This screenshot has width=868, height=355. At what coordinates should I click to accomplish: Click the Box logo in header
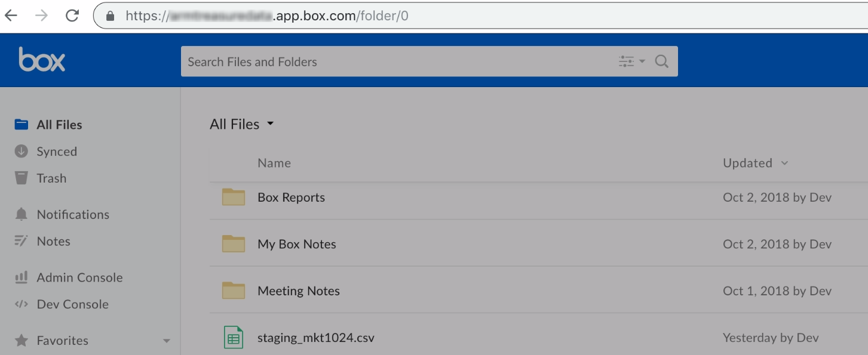(42, 60)
